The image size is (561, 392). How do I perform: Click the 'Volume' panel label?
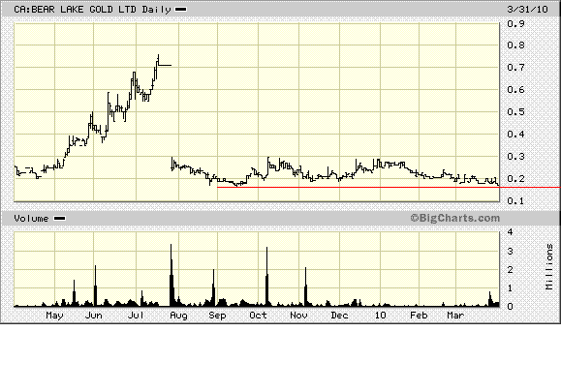pos(31,219)
